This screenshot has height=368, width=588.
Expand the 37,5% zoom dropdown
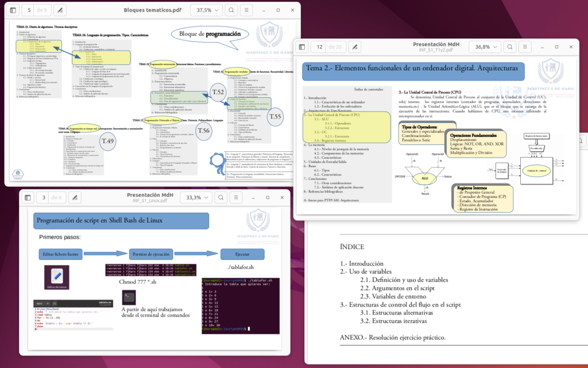(207, 10)
